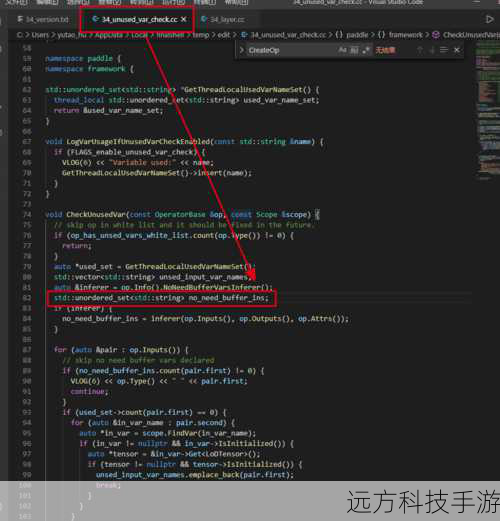
Task: Click 'return &used_var_name_set;' line
Action: [108, 111]
